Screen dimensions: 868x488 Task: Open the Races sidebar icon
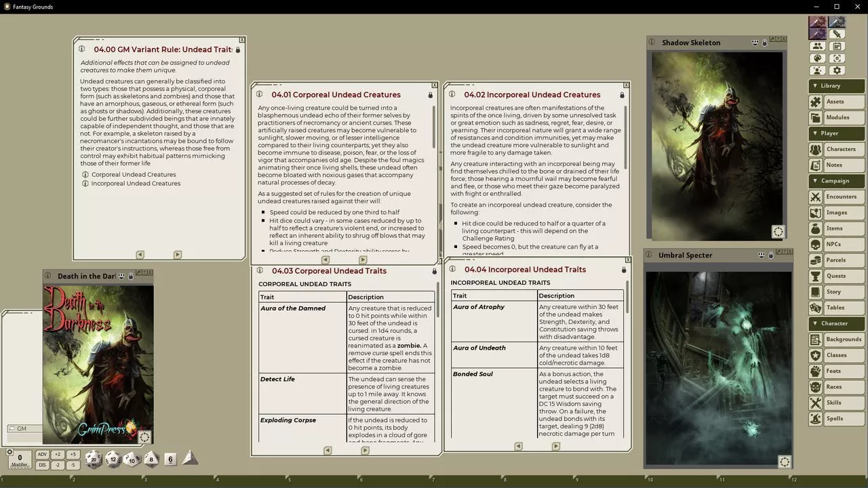pos(816,387)
